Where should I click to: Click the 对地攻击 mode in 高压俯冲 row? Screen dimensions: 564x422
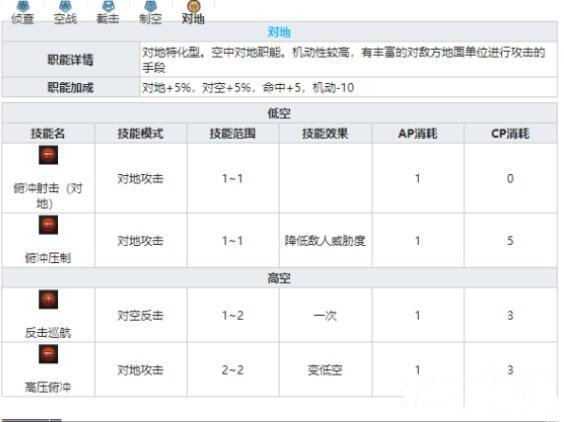[x=141, y=370]
